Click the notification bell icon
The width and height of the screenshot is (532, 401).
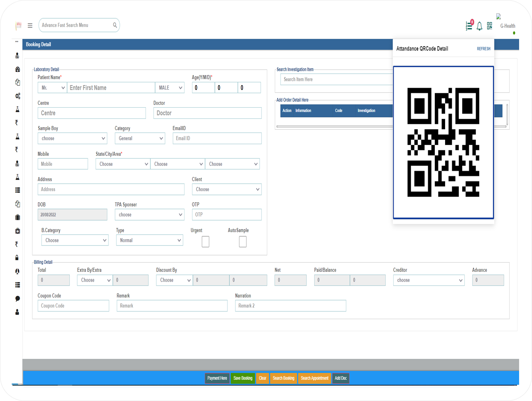[479, 26]
